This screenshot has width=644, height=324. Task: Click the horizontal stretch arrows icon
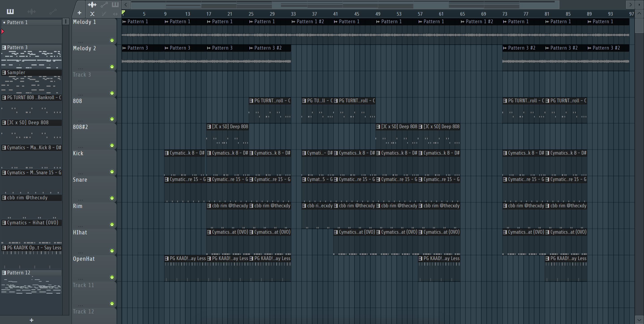tap(115, 14)
